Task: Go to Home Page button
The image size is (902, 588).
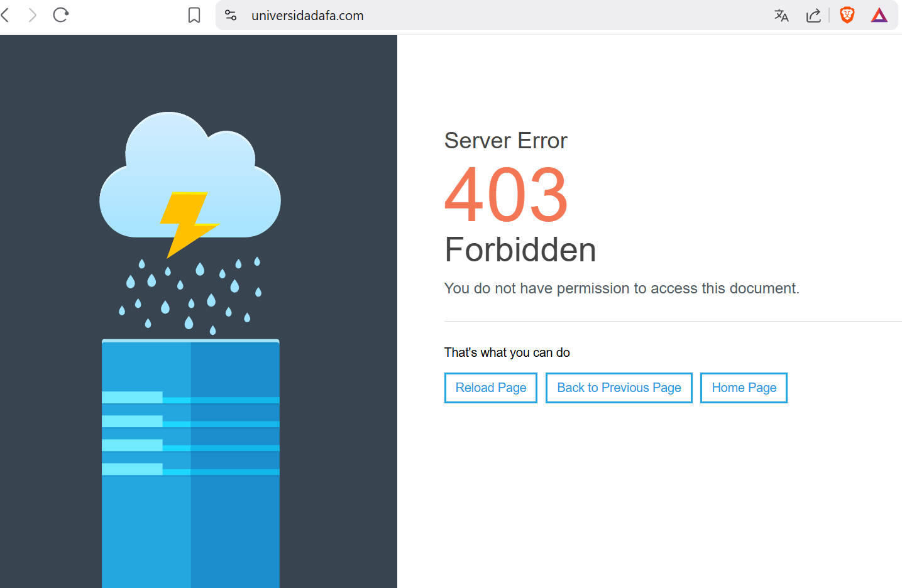Action: coord(744,388)
